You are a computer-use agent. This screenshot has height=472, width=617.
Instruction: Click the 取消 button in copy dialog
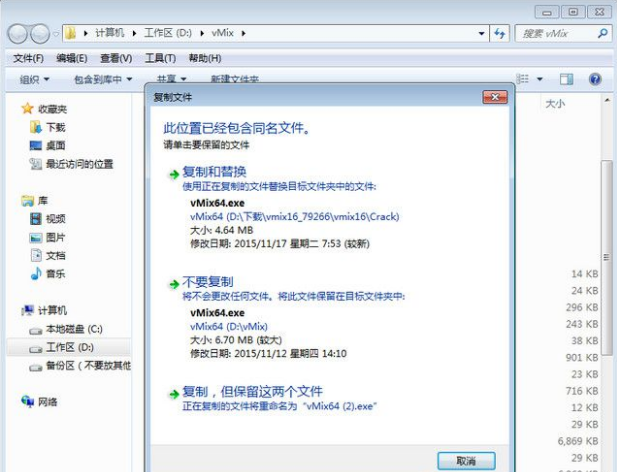point(466,461)
